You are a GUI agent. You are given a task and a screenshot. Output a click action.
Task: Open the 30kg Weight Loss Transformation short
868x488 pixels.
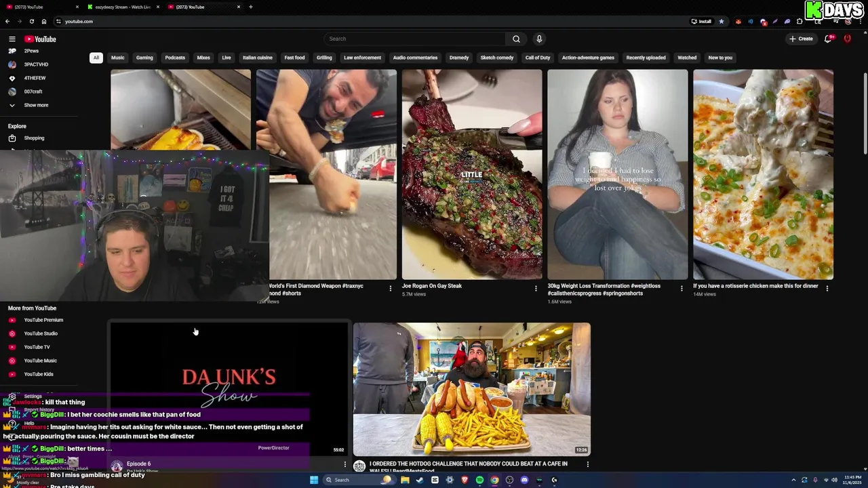[617, 174]
